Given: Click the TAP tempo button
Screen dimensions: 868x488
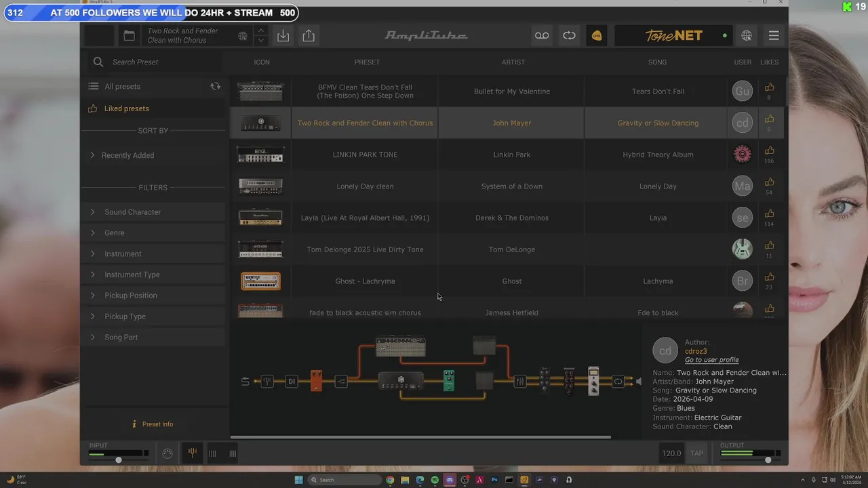Looking at the screenshot, I should tap(696, 453).
